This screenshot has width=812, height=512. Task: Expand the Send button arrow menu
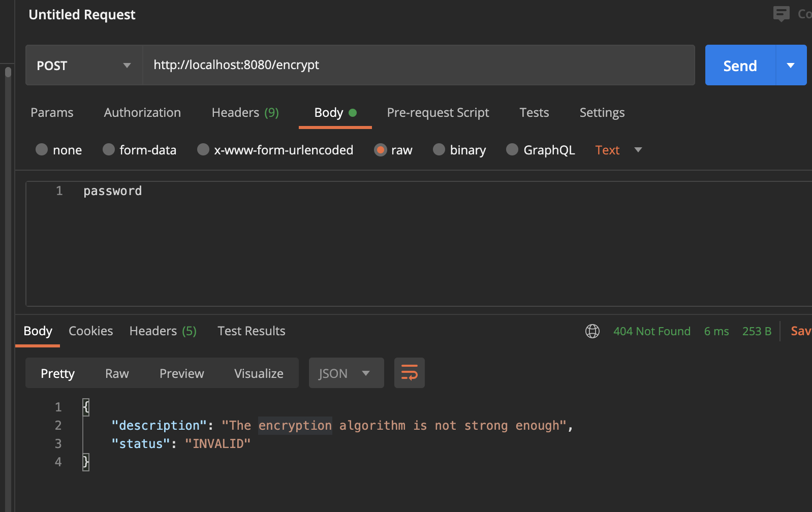point(791,66)
